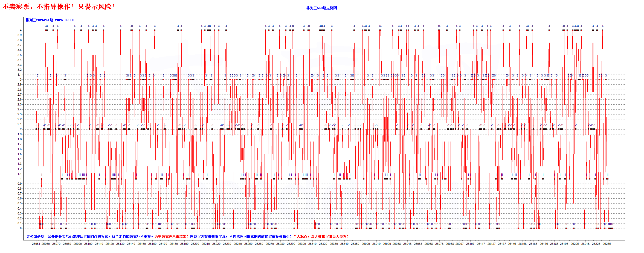Click the y-axis label 2.7
Viewport: 644px width, 253px height.
pos(20,95)
